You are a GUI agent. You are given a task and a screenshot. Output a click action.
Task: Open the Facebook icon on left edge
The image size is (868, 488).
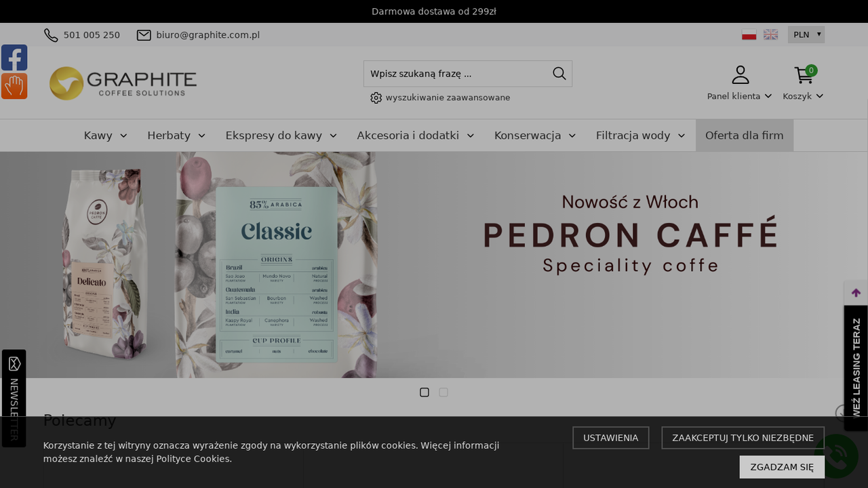[x=14, y=58]
